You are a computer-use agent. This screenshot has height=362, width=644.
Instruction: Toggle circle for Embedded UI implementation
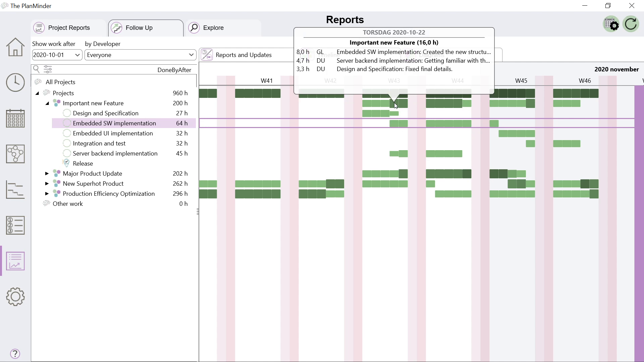[x=67, y=133]
